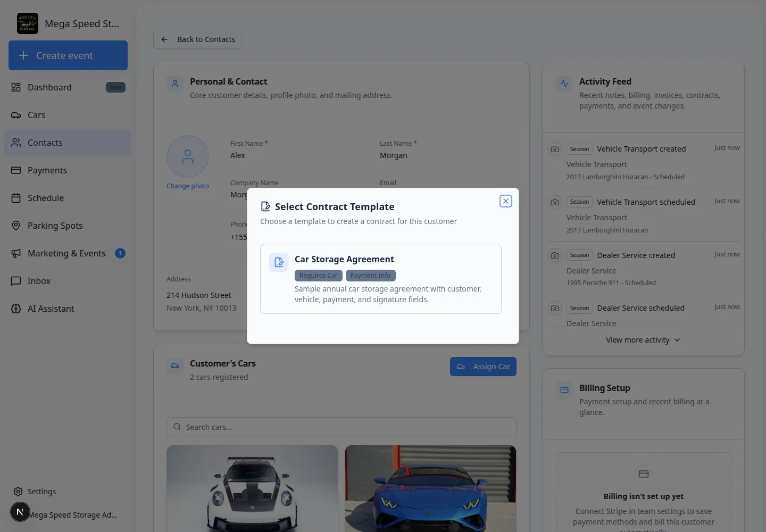Image resolution: width=766 pixels, height=532 pixels.
Task: Click the Activity Feed pulse icon
Action: click(x=564, y=84)
